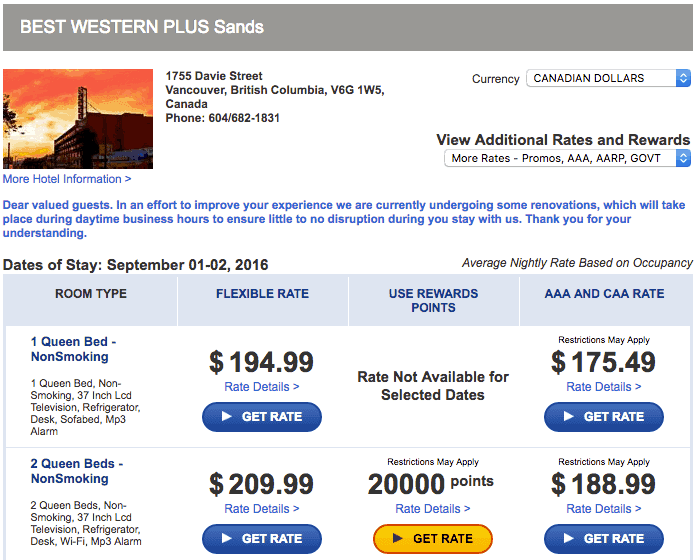
Task: Click yellow Get Rate rewards points button
Action: [433, 539]
